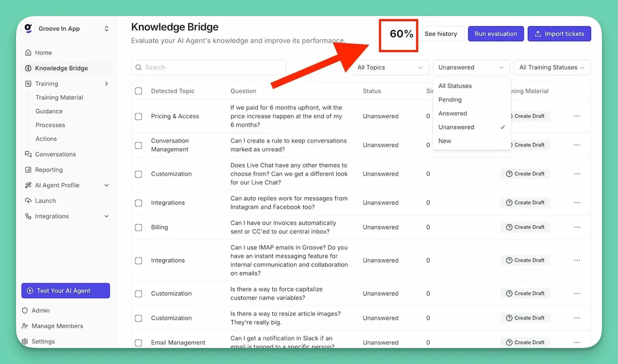The image size is (618, 364).
Task: Click the AI Agent Profile wand icon
Action: 28,185
